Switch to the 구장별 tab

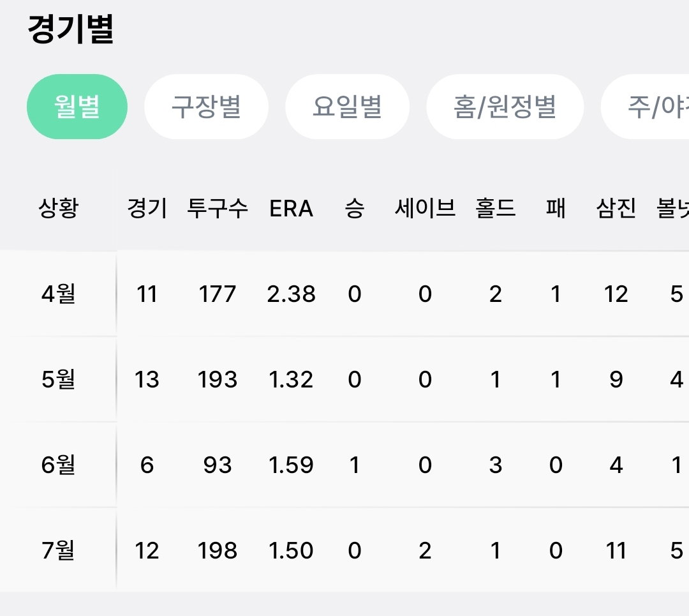(206, 107)
